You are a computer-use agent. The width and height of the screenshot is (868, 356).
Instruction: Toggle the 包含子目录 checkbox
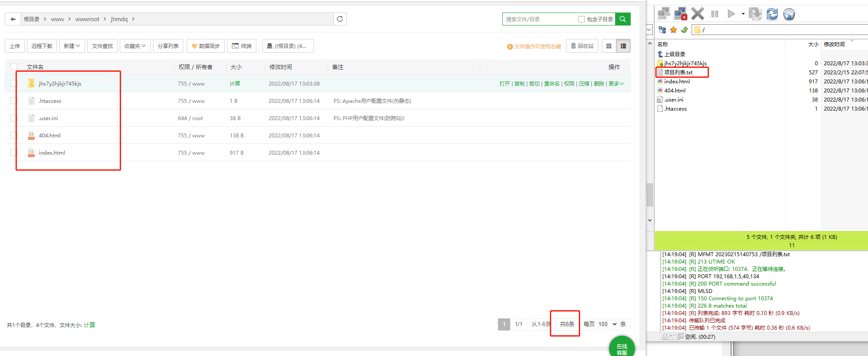pos(581,19)
